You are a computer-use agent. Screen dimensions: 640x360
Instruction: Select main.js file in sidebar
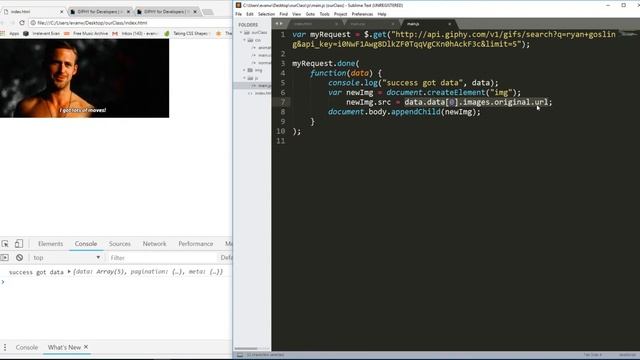point(263,86)
